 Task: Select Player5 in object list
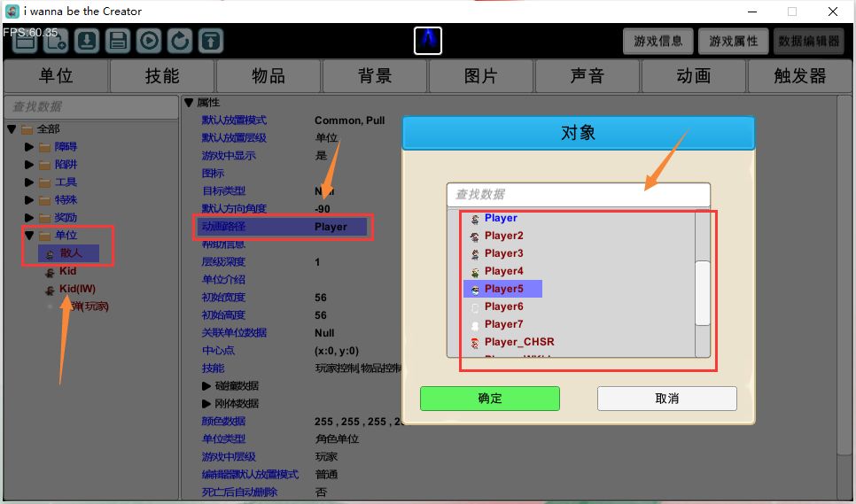click(502, 289)
